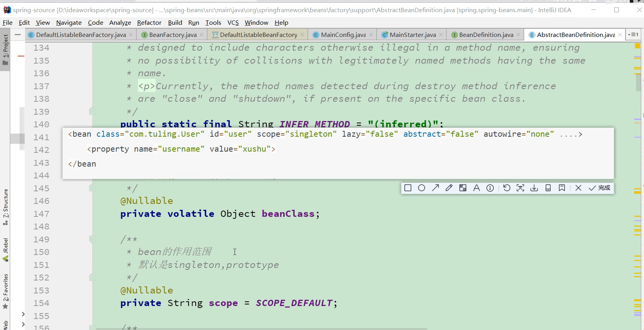Click the INFER_METHOD constant name
644x330 pixels.
click(314, 124)
